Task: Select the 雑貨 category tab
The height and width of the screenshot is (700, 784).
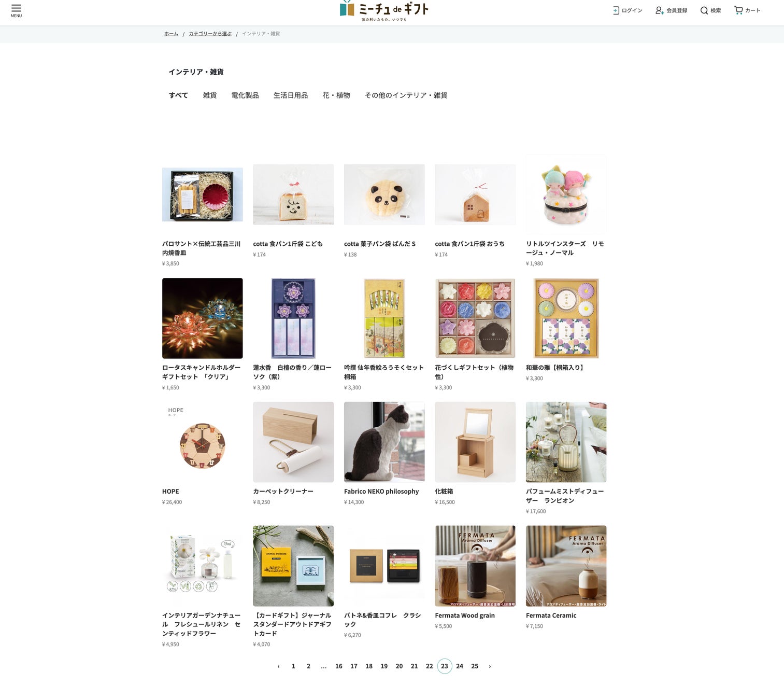Action: pyautogui.click(x=210, y=95)
